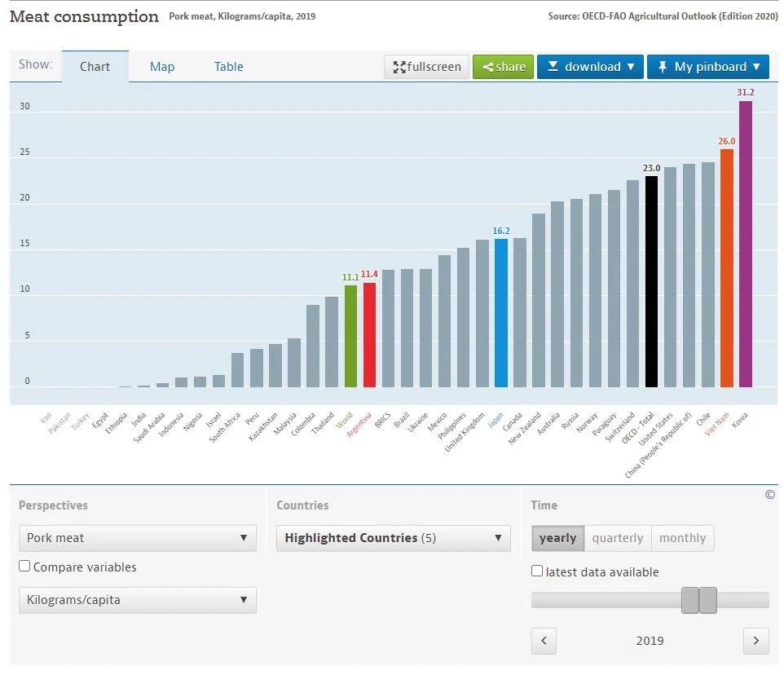Image resolution: width=784 pixels, height=675 pixels.
Task: Switch to the Map tab
Action: (162, 67)
